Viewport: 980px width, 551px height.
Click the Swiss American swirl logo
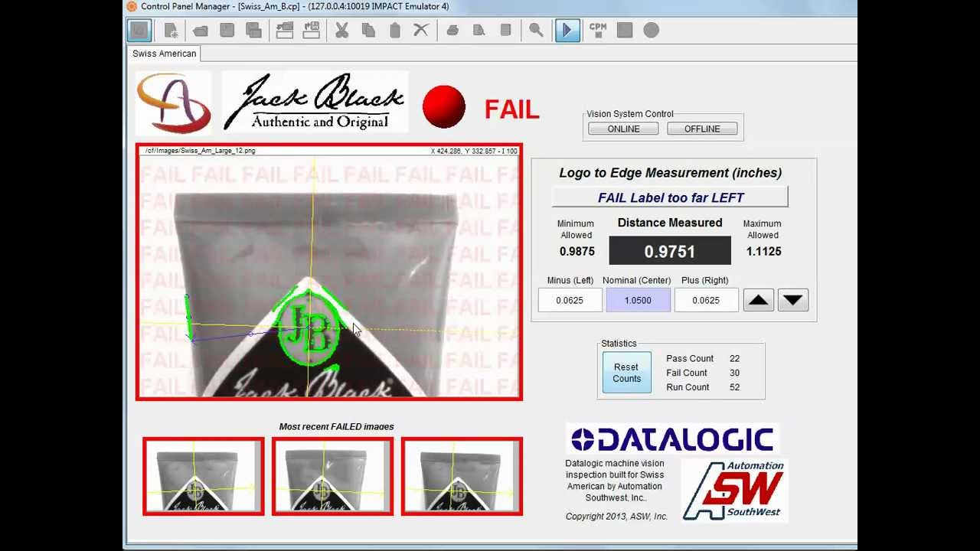pyautogui.click(x=174, y=103)
